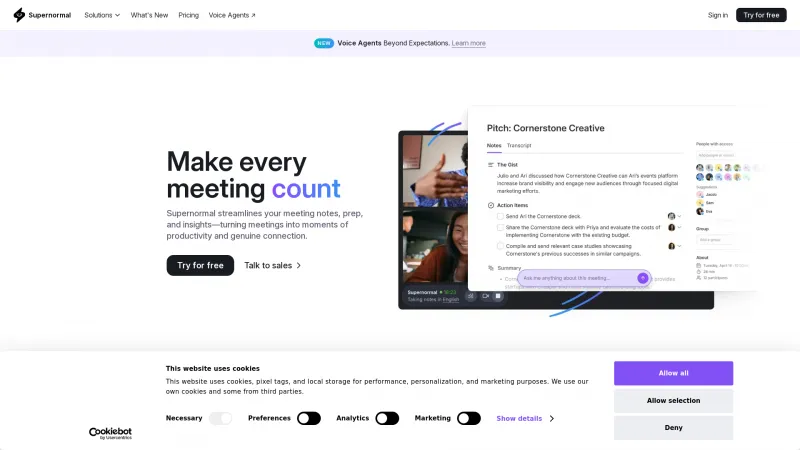Click the settings sliders icon in recorder bar
Viewport: 800px width, 450px height.
(471, 296)
